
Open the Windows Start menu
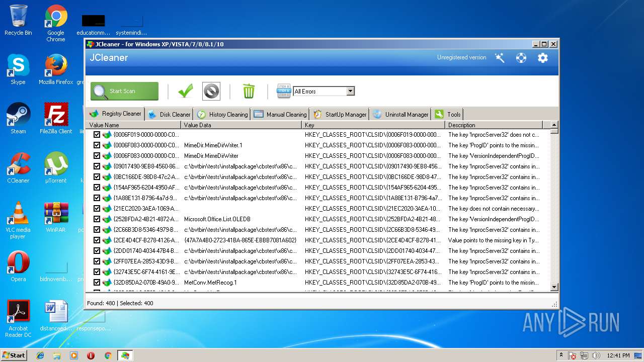[14, 355]
